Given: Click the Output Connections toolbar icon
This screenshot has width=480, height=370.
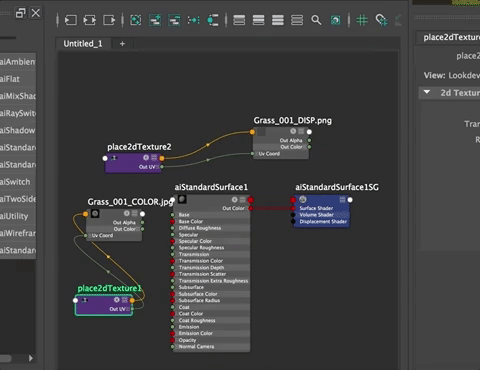Looking at the screenshot, I should pyautogui.click(x=109, y=20).
